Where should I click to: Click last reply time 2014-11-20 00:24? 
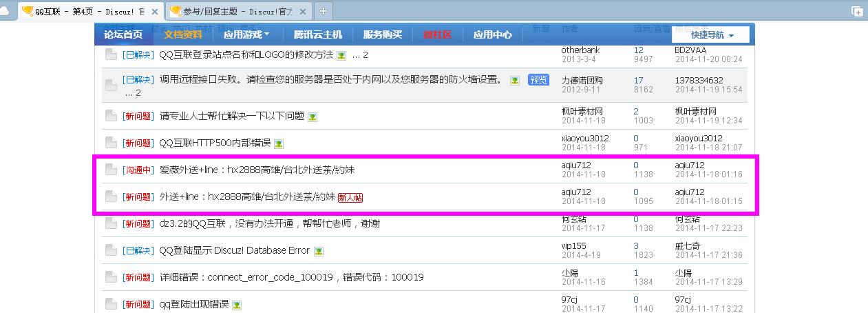709,59
